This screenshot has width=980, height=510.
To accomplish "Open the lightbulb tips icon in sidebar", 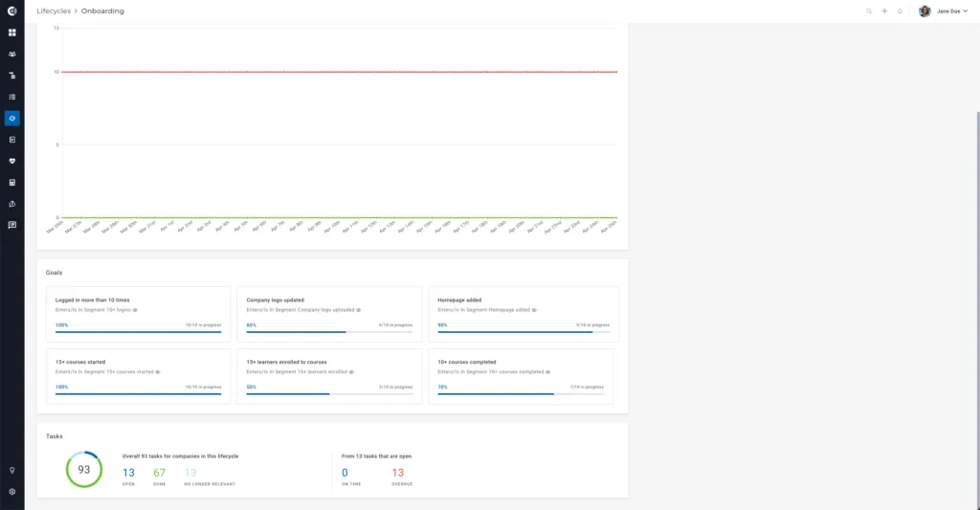I will (x=11, y=470).
